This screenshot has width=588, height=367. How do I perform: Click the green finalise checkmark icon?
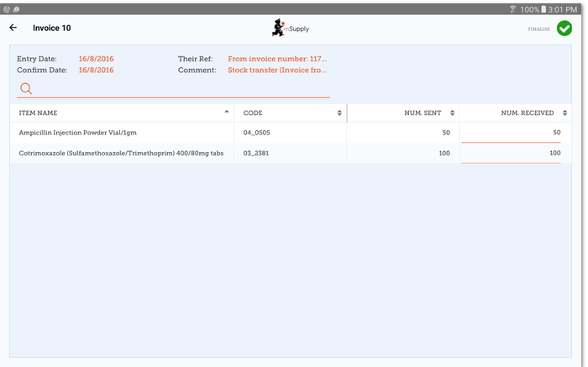(x=564, y=29)
